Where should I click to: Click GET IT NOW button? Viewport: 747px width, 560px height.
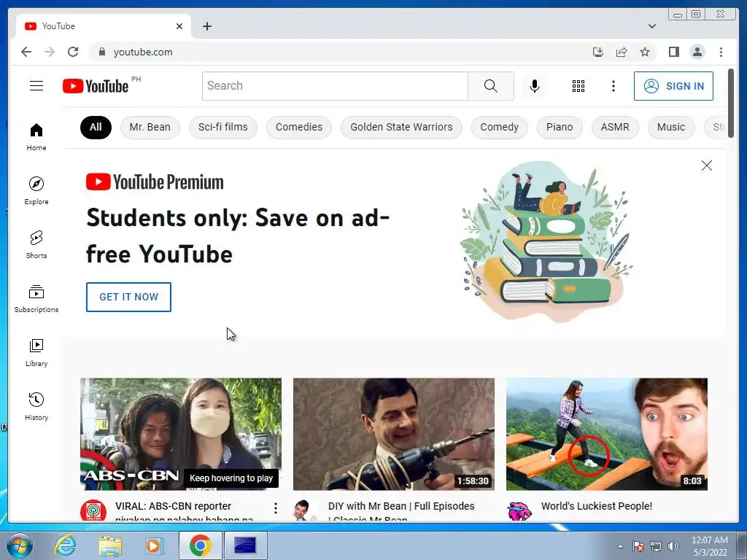point(128,297)
